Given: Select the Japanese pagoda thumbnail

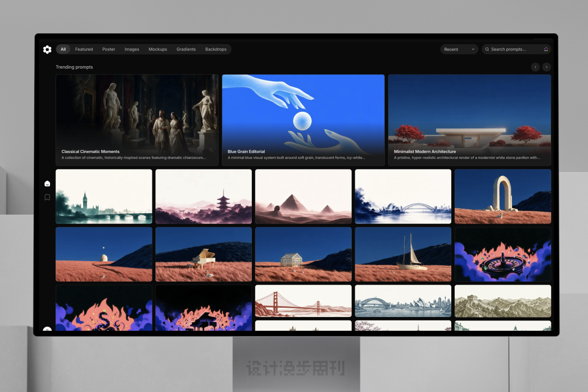Looking at the screenshot, I should point(203,196).
